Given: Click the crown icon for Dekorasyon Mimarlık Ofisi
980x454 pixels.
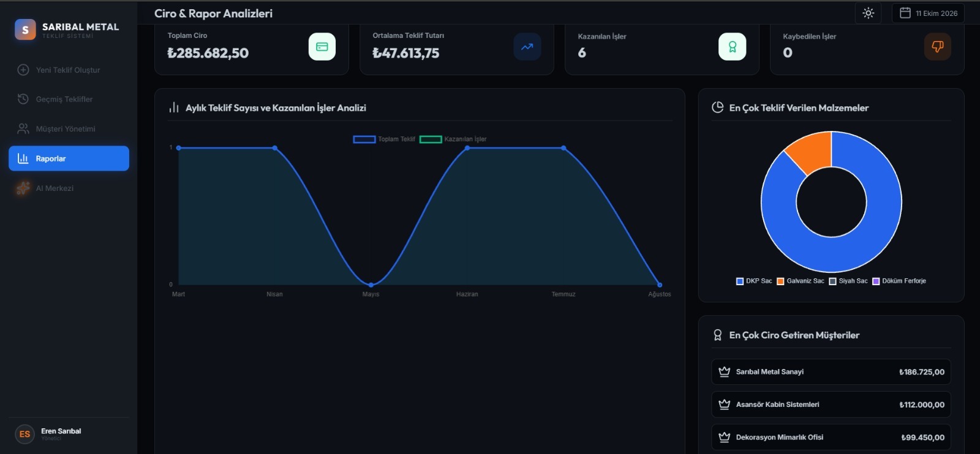Looking at the screenshot, I should (725, 437).
